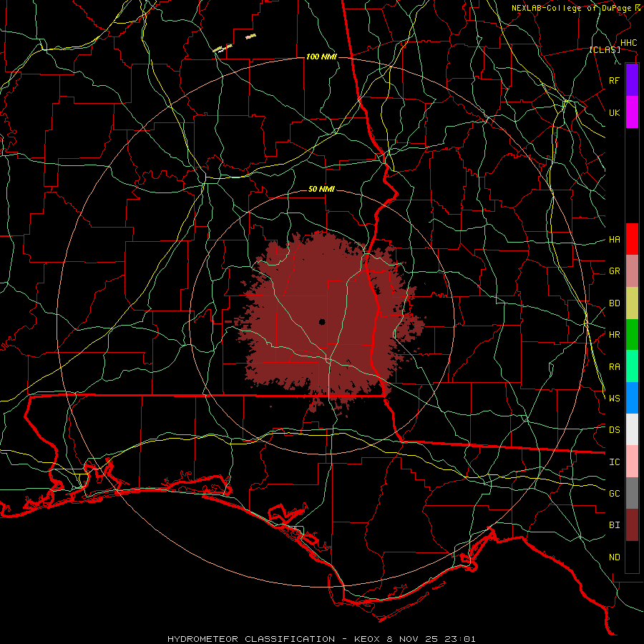This screenshot has width=644, height=644.
Task: Click the HA legend label
Action: [615, 240]
